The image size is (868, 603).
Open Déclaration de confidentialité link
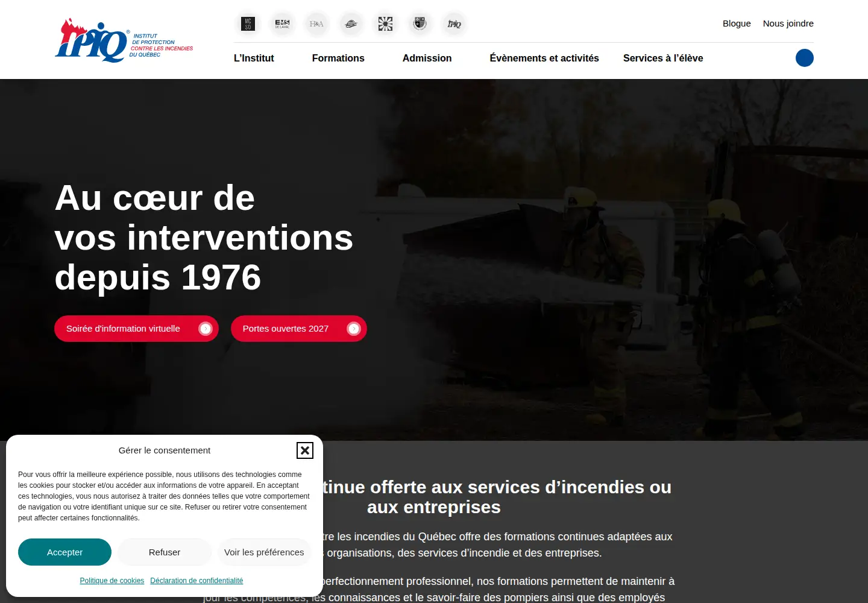pyautogui.click(x=197, y=581)
